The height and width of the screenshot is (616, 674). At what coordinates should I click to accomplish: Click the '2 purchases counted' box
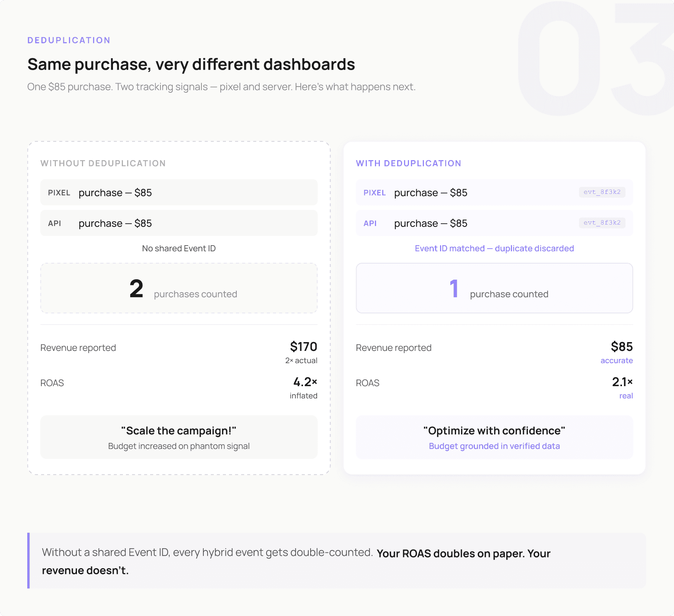click(179, 288)
